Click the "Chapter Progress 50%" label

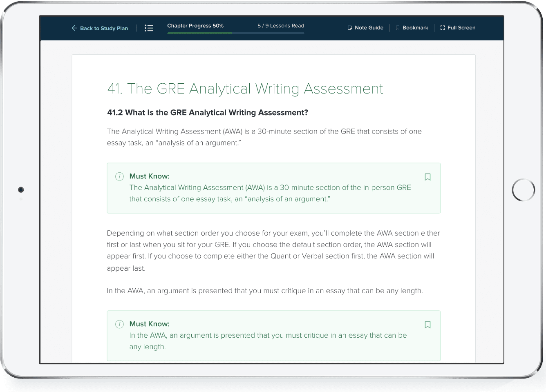pos(195,25)
